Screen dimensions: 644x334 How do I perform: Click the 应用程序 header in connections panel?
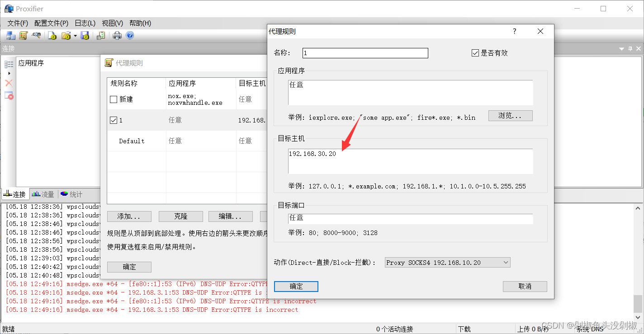pos(31,63)
